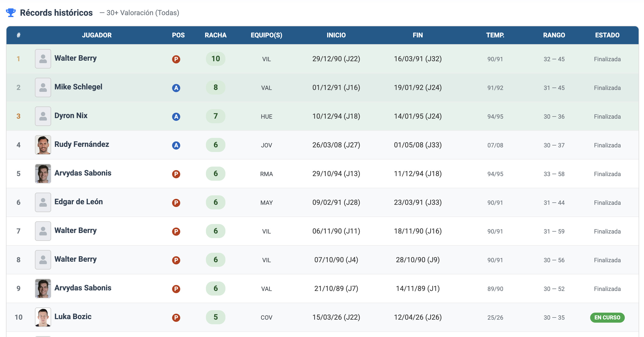The image size is (644, 337).
Task: Click the INICIO column header
Action: (336, 35)
